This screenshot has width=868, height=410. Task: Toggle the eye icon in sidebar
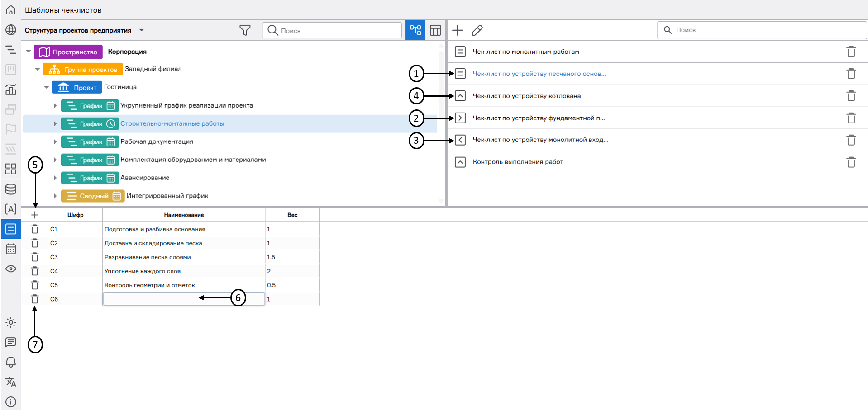[11, 269]
